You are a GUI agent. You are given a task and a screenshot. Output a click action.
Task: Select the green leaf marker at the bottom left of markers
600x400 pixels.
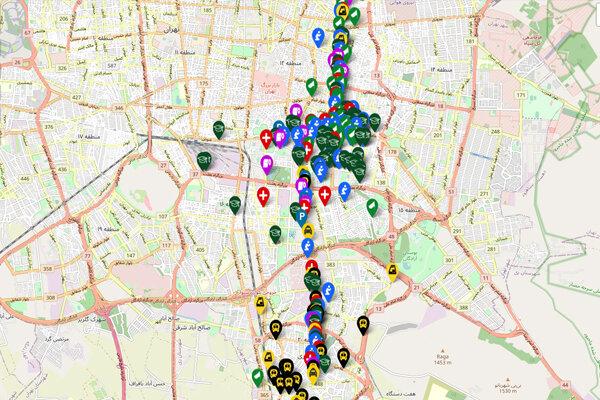pos(257,377)
